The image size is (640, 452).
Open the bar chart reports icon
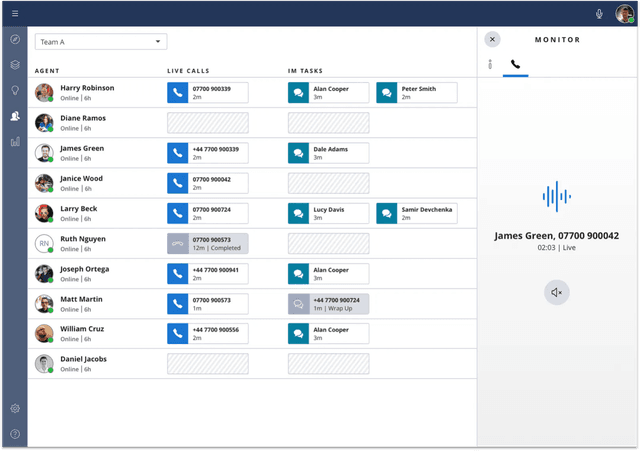coord(15,142)
